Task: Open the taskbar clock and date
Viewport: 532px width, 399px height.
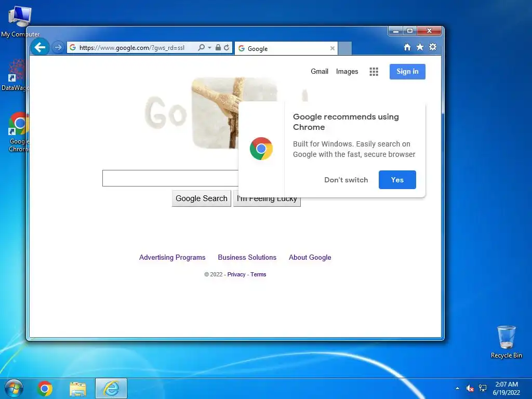Action: pyautogui.click(x=507, y=389)
